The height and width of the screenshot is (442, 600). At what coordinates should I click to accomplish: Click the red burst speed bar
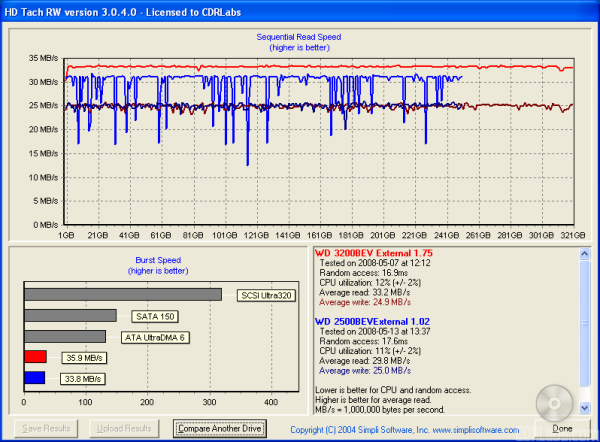click(35, 357)
